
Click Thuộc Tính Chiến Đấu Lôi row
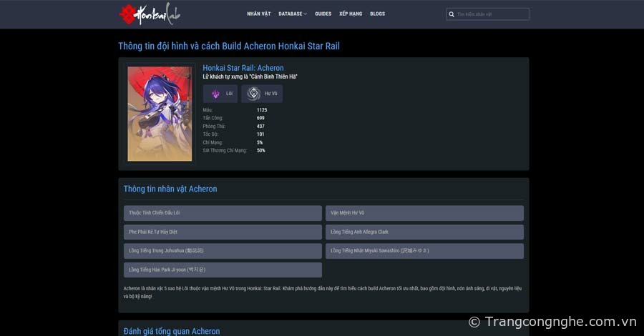[223, 213]
